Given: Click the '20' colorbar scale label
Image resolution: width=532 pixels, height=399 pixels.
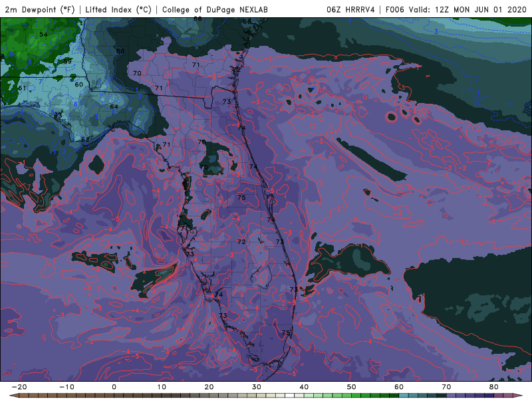Looking at the screenshot, I should (209, 387).
